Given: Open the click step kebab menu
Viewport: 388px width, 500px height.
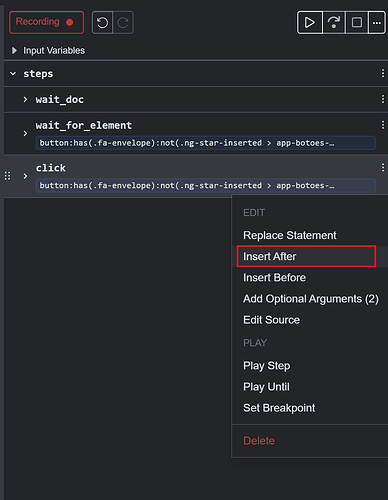Looking at the screenshot, I should pos(383,168).
